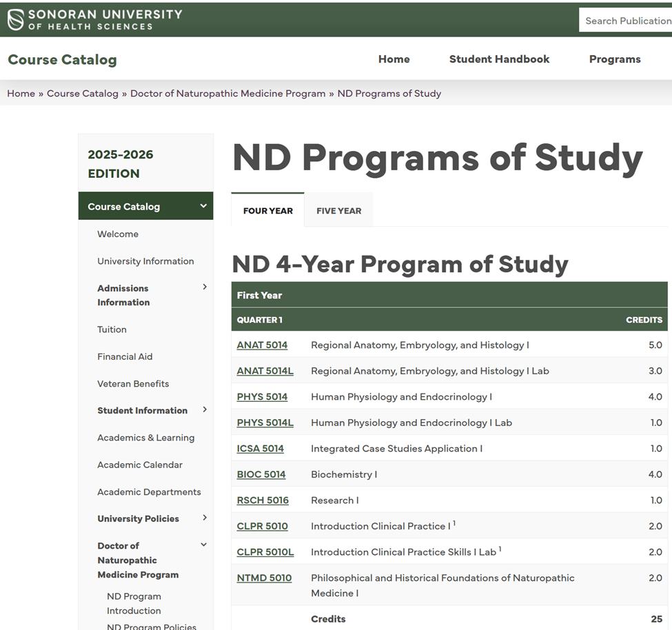This screenshot has width=672, height=630.
Task: Open ND Program Introduction in sidebar
Action: tap(134, 603)
